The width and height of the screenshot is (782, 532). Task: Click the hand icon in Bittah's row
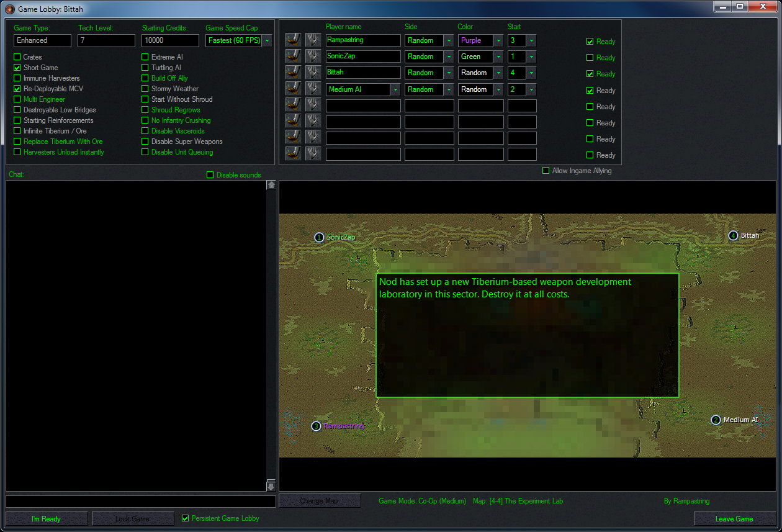point(313,72)
